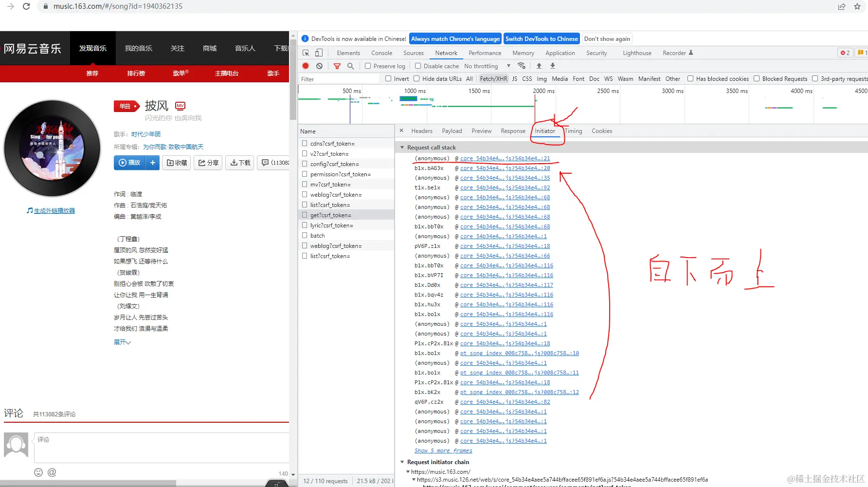Click Switch DevTools to Chinese button
Screen dimensions: 868x487
coord(542,39)
